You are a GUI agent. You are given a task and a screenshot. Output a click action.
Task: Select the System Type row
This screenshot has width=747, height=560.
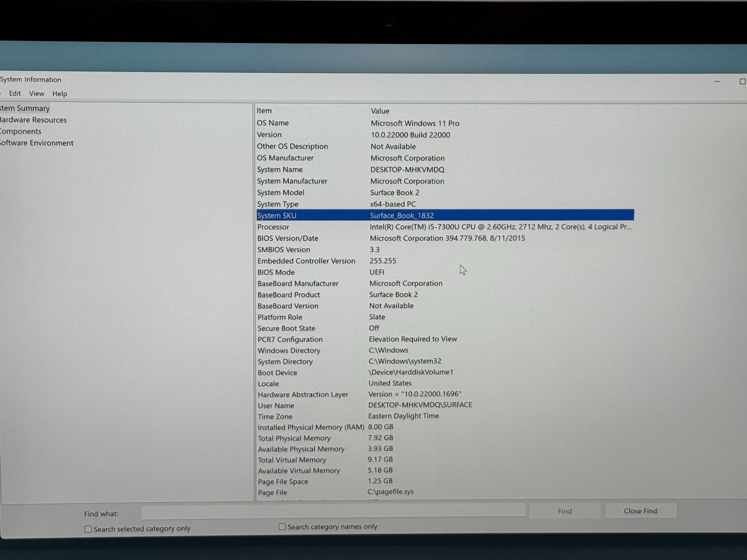click(x=445, y=204)
